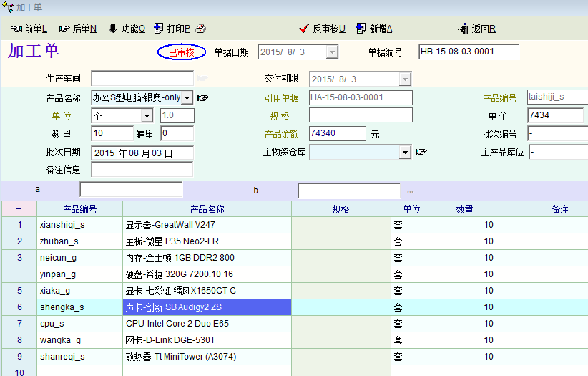588x376 pixels.
Task: Click the printer preview icon beside 打印P
Action: [201, 29]
